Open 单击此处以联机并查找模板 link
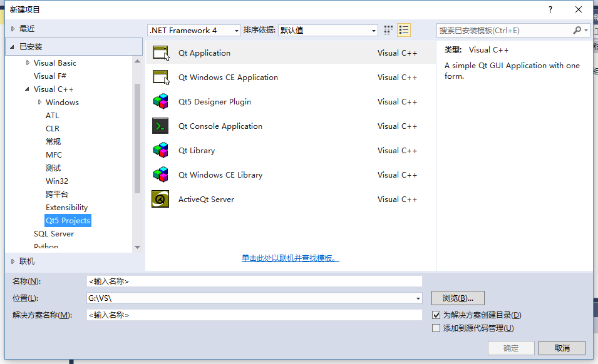 point(290,258)
